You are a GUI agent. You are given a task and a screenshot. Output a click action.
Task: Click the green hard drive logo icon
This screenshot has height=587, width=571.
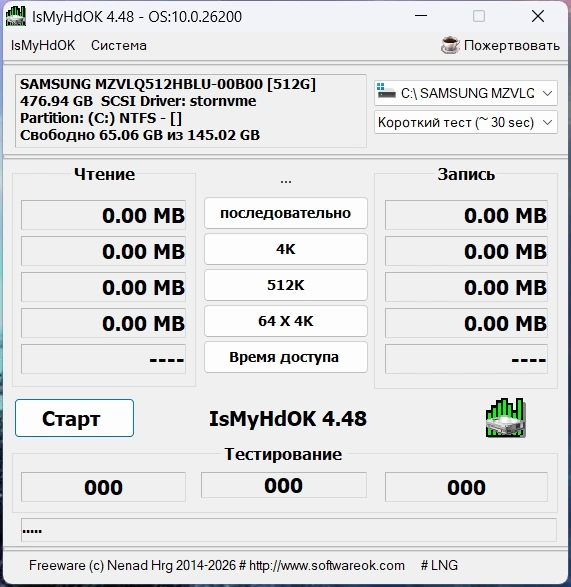(506, 418)
